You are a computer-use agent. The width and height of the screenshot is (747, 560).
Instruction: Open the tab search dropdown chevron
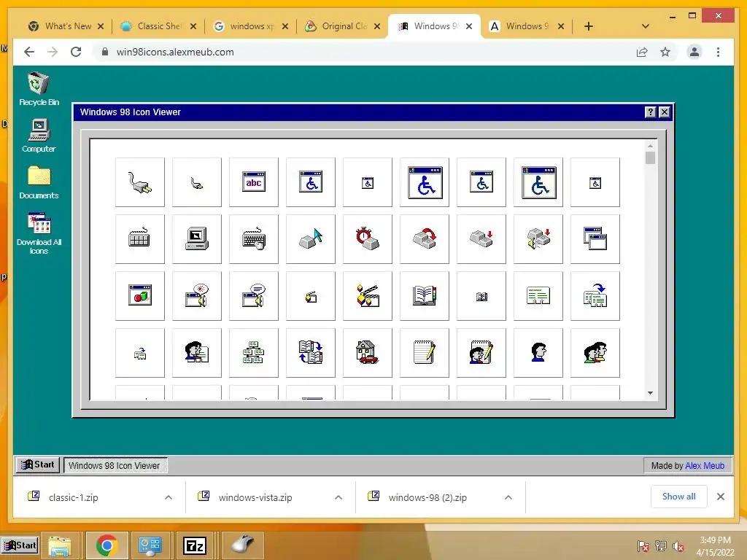point(646,26)
